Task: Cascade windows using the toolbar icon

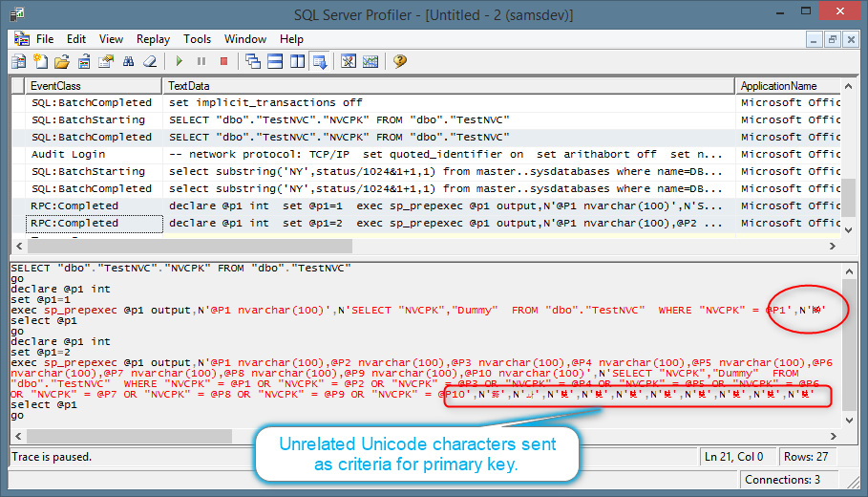Action: [x=253, y=61]
